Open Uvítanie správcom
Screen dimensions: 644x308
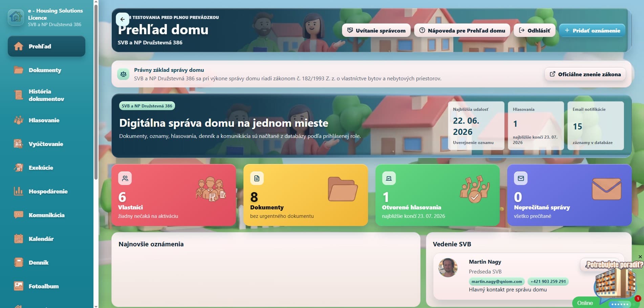click(x=376, y=30)
